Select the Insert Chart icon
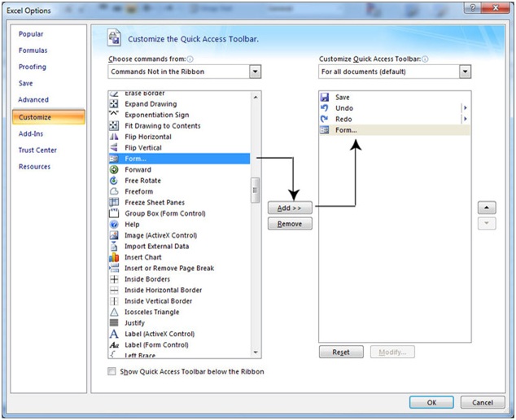Image resolution: width=516 pixels, height=420 pixels. pos(114,257)
